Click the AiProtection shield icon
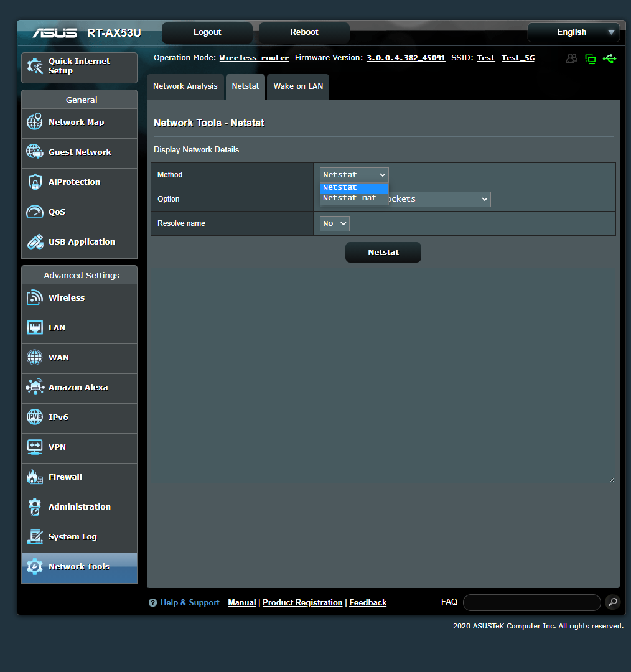Viewport: 631px width, 672px height. point(35,182)
